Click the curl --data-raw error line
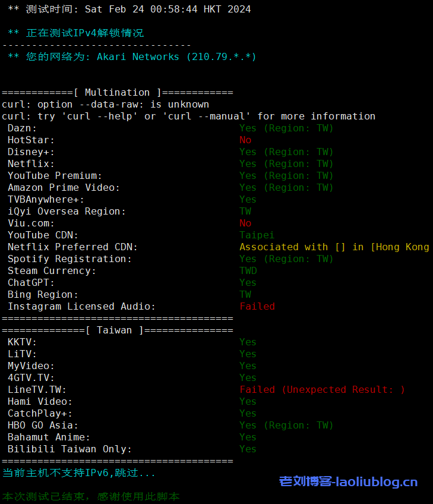433x504 pixels. click(106, 105)
